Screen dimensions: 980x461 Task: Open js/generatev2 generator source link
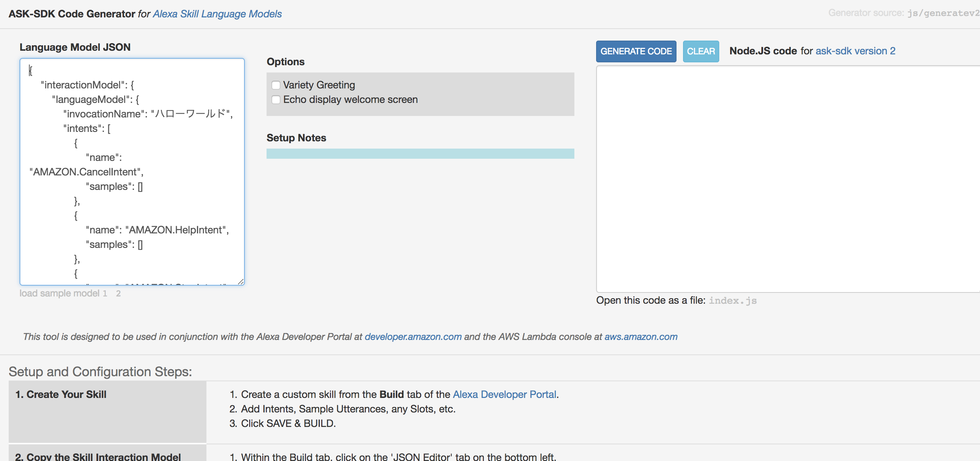coord(943,13)
